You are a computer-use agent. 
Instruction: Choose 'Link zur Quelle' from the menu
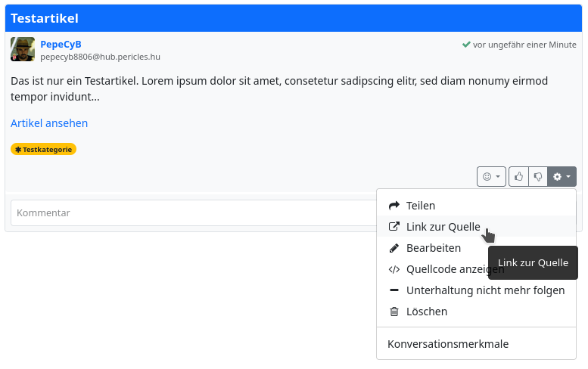pyautogui.click(x=443, y=226)
